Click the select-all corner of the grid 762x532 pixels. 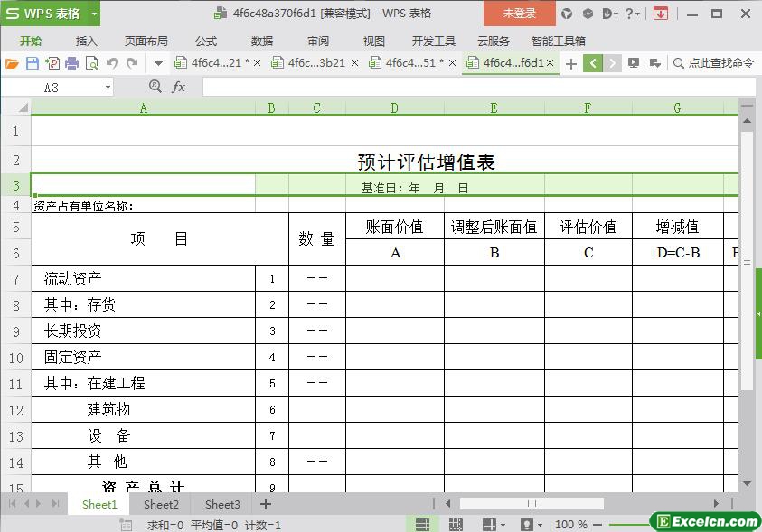point(23,107)
